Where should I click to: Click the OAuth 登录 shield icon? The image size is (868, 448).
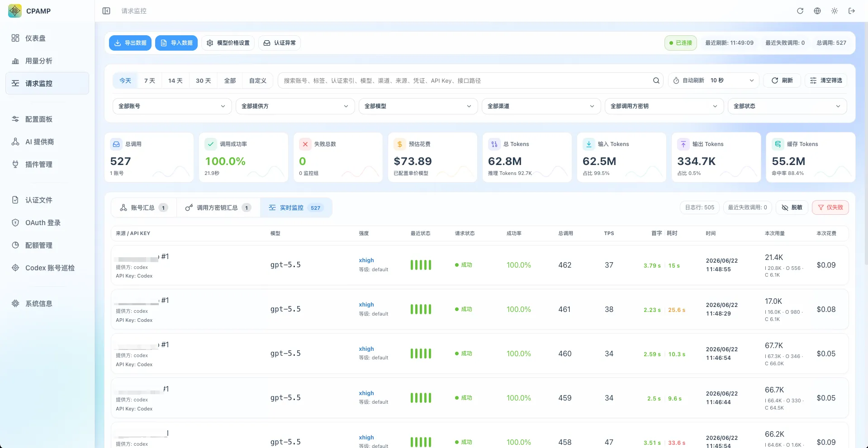pyautogui.click(x=15, y=222)
